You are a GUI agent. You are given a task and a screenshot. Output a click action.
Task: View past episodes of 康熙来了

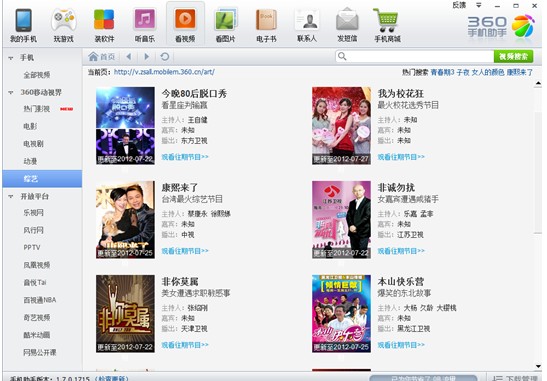click(x=185, y=251)
